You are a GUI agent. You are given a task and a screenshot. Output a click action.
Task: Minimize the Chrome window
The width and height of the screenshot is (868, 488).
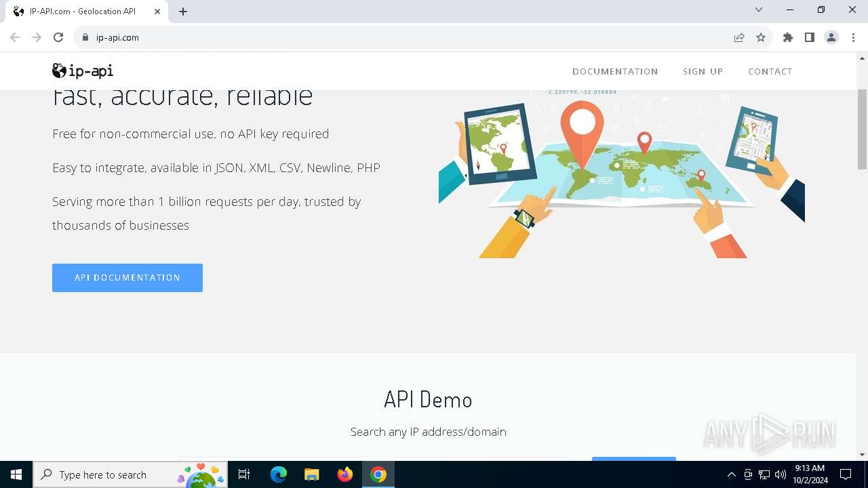coord(790,9)
